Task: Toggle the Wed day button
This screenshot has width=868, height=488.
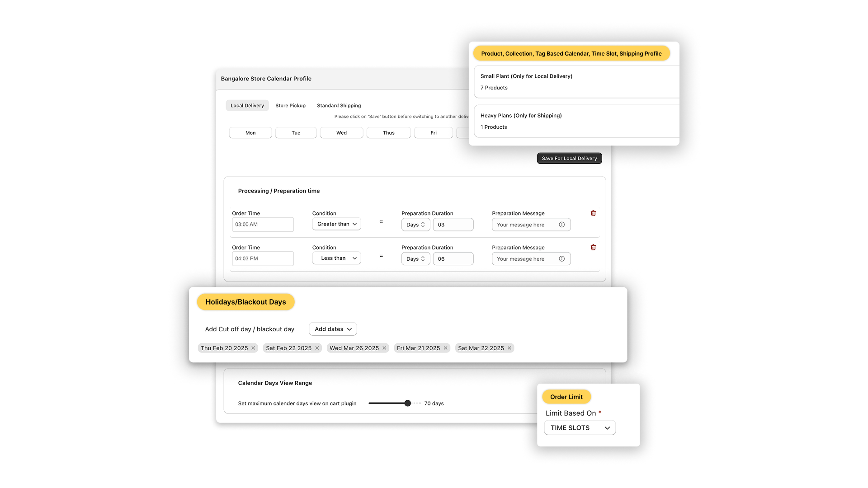Action: (x=341, y=133)
